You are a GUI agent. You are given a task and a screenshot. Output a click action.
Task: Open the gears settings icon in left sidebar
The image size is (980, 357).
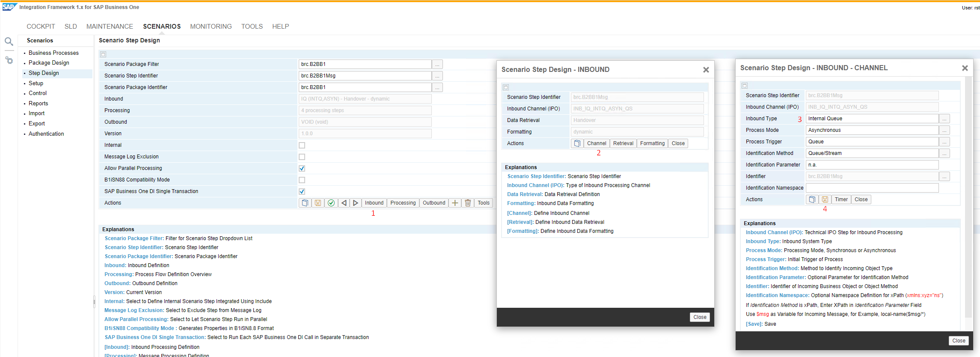tap(9, 60)
